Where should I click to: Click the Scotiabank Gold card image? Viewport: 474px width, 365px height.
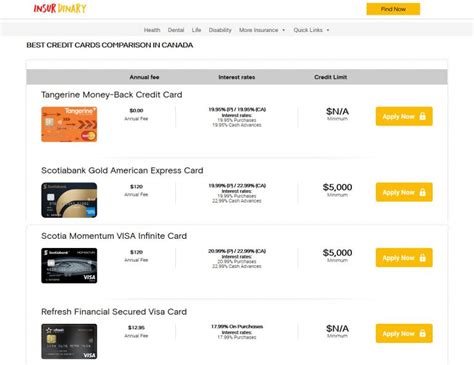click(69, 200)
